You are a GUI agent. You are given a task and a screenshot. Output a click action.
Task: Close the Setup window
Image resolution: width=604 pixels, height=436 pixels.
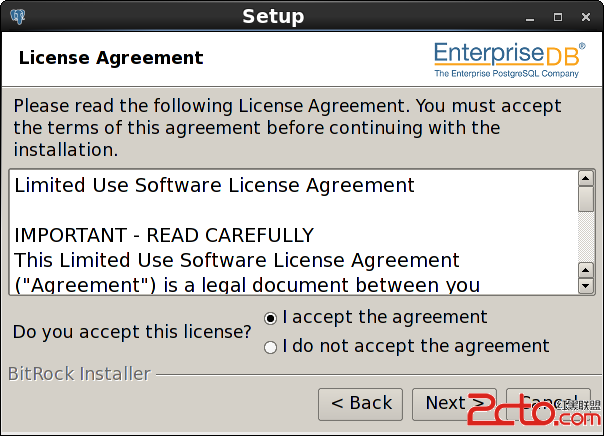(x=586, y=17)
